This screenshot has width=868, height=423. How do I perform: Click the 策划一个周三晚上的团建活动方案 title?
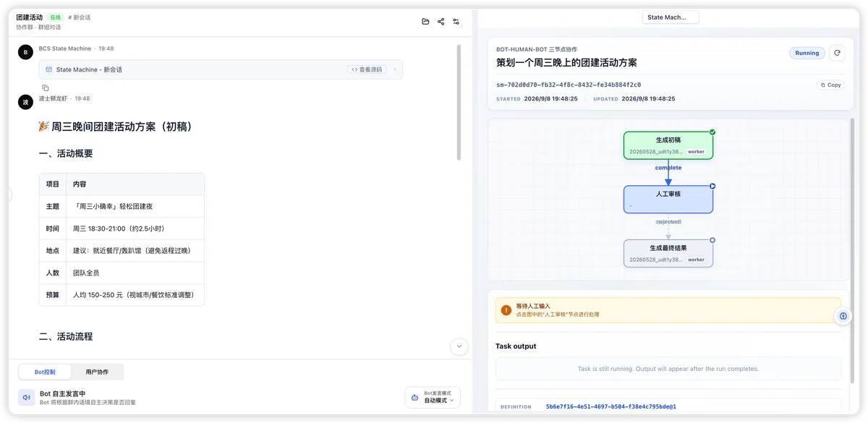566,62
